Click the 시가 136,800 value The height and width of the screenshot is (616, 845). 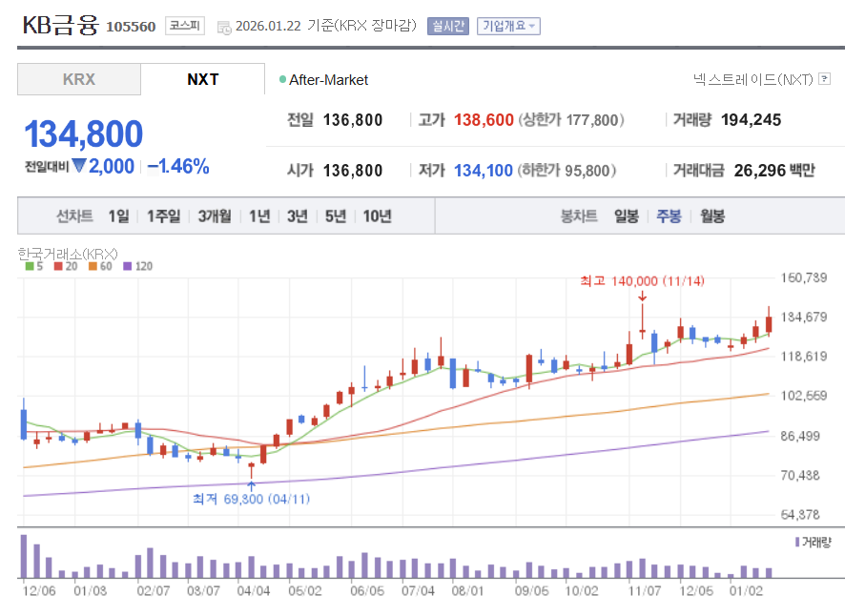point(353,171)
